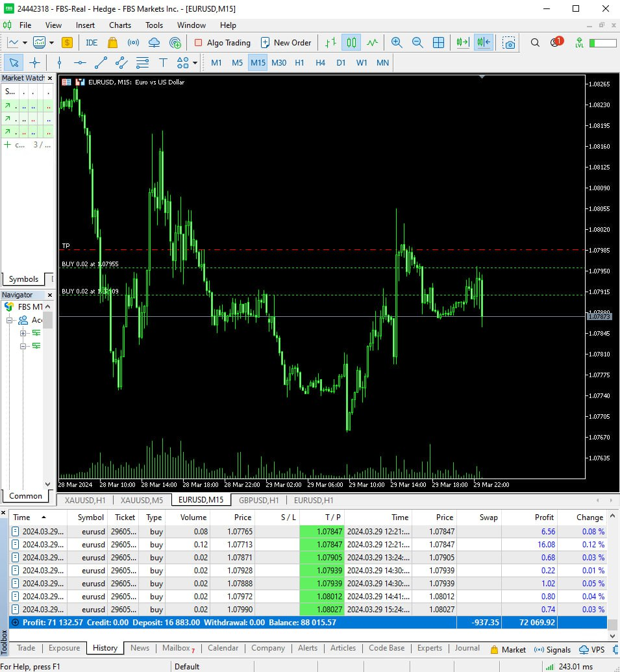Screen dimensions: 620x672
Task: Switch to the XAUUSD,H1 chart tab
Action: tap(85, 500)
